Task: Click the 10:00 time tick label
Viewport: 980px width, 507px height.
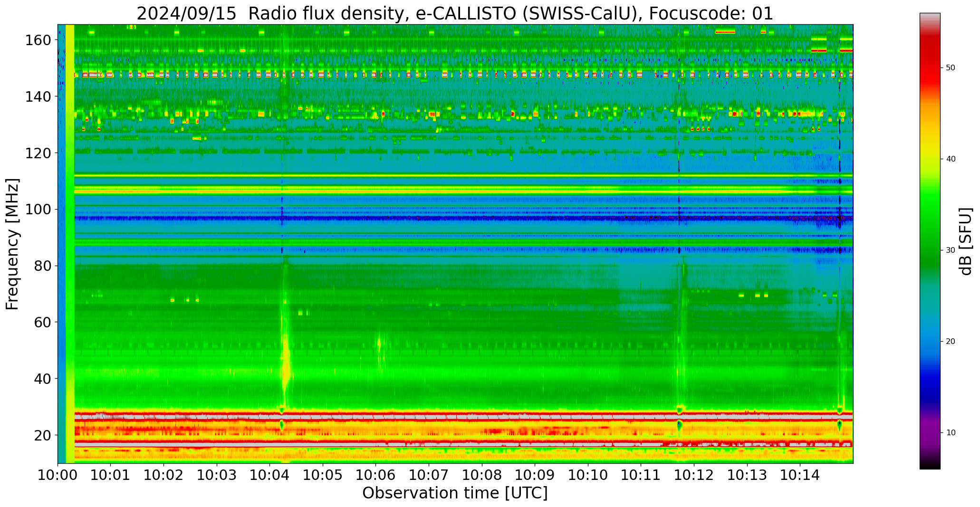Action: pos(58,475)
